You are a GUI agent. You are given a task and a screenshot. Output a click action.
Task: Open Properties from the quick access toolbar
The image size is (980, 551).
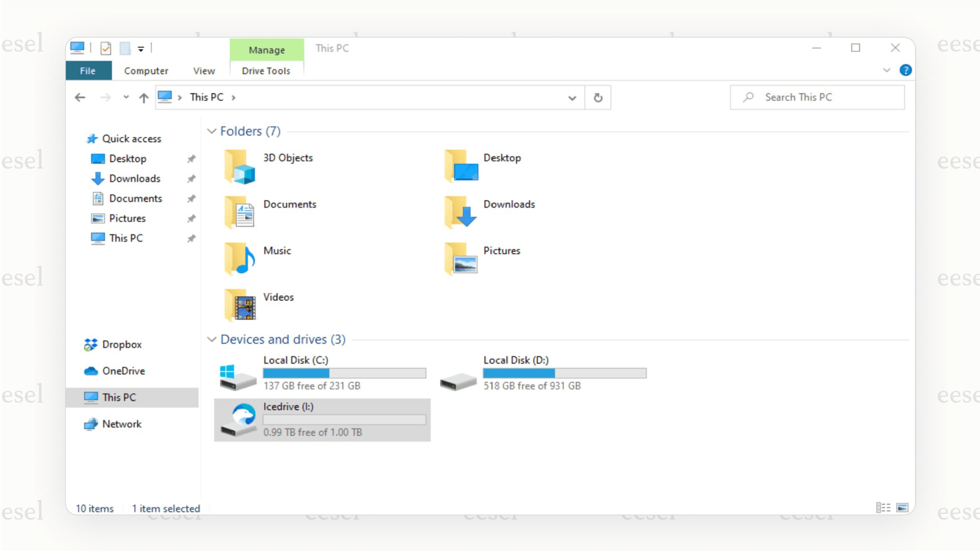point(105,48)
